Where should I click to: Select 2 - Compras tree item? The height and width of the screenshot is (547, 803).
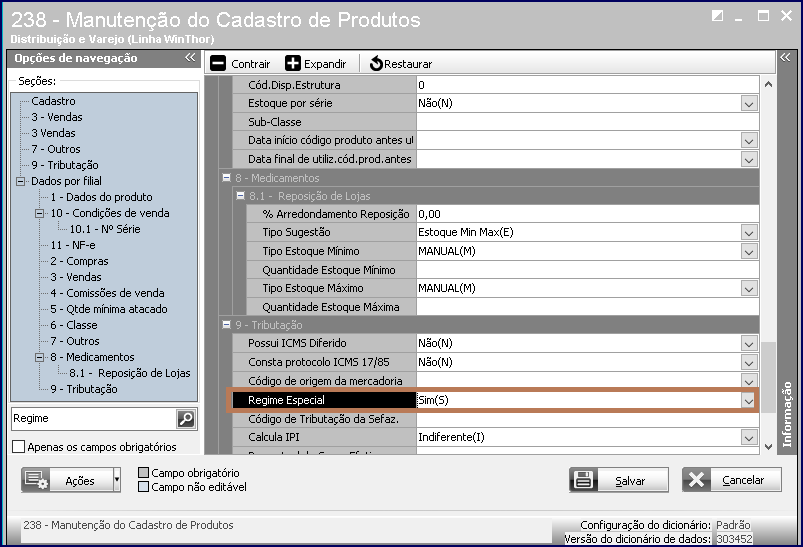[x=79, y=261]
